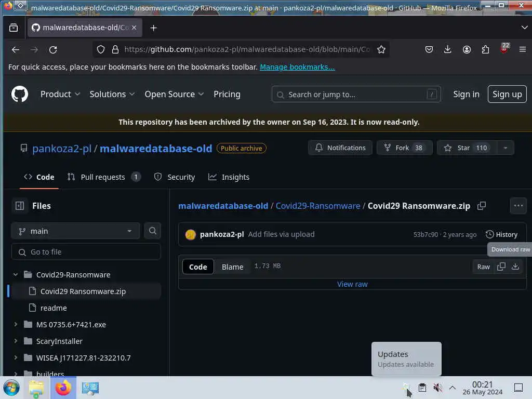Expand the hidden system tray icons
The height and width of the screenshot is (399, 532).
click(453, 388)
